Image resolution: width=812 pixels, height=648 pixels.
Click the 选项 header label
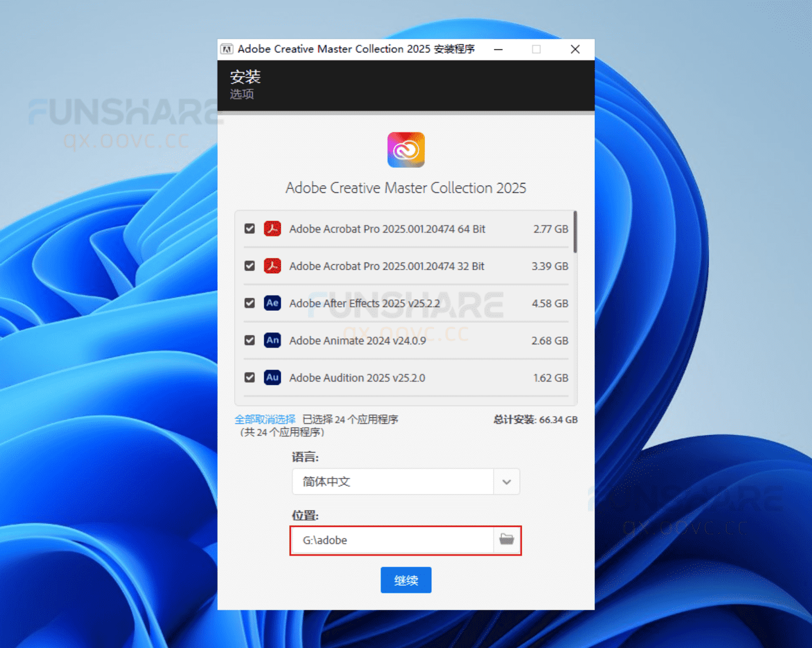pos(242,94)
